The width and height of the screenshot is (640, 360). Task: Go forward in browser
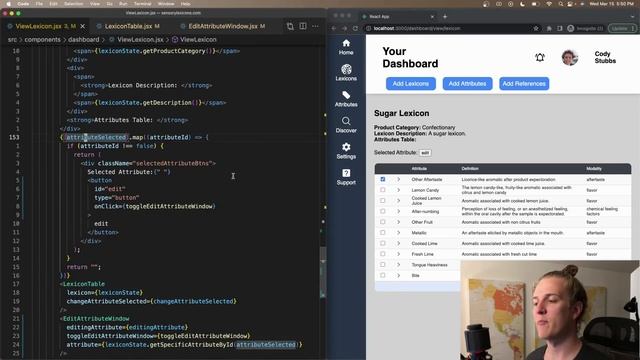344,28
